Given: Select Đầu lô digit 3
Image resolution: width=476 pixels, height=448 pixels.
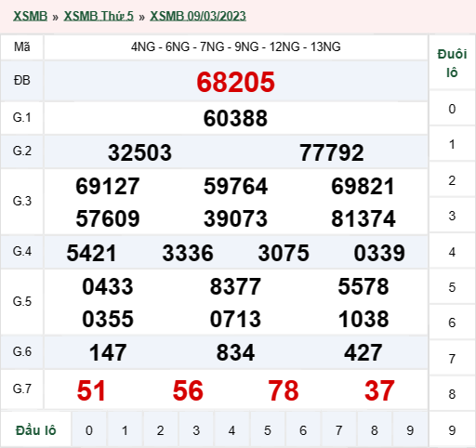Looking at the screenshot, I should [196, 430].
